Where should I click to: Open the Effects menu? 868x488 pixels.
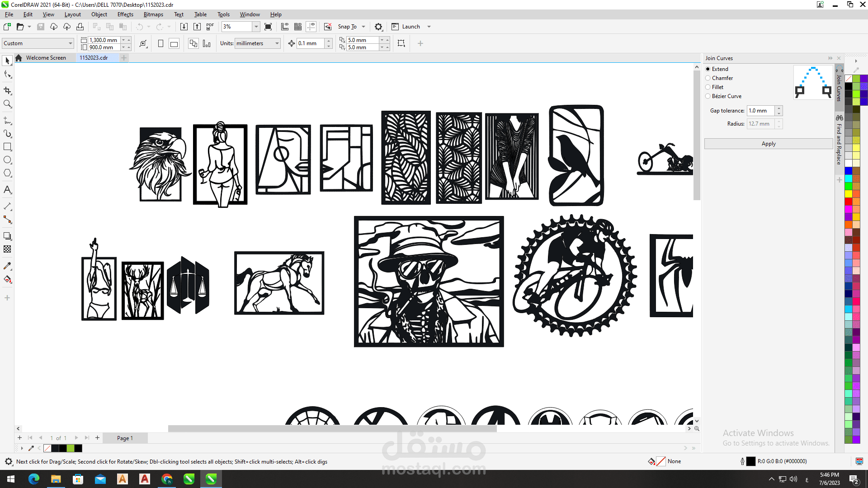coord(125,14)
